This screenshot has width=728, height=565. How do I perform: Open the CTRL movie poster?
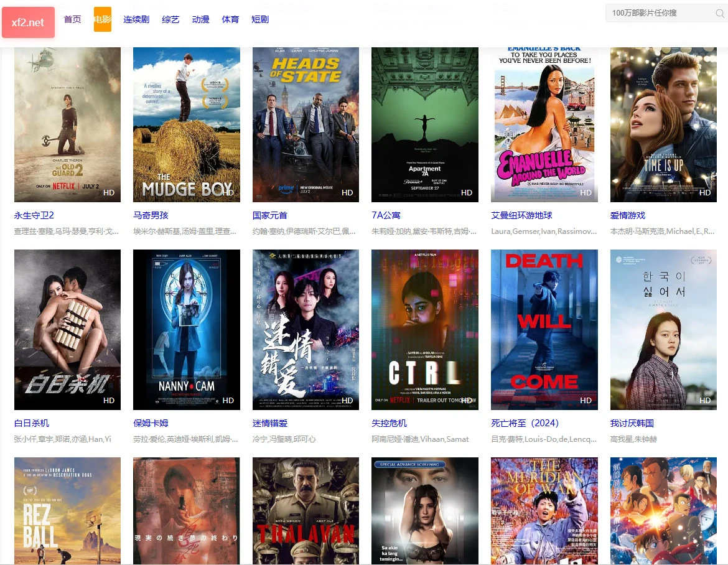(425, 330)
